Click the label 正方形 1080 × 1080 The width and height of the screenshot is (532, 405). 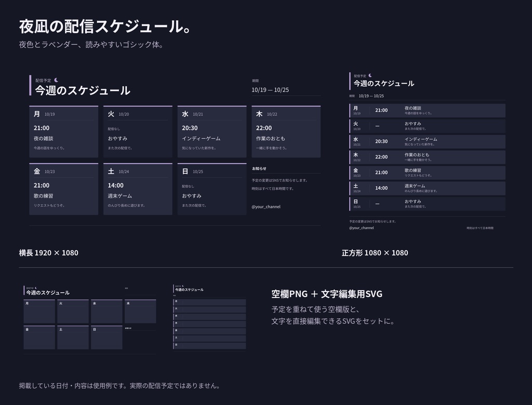pos(375,253)
